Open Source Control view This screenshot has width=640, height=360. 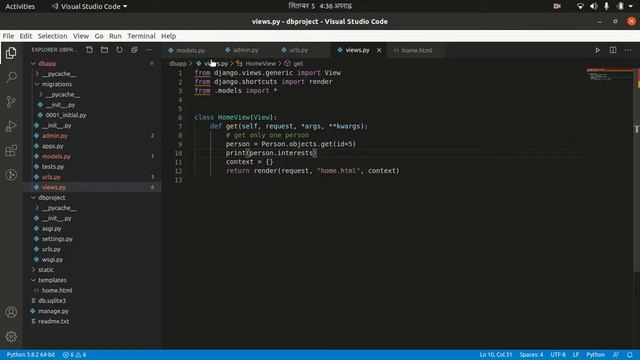click(x=11, y=102)
